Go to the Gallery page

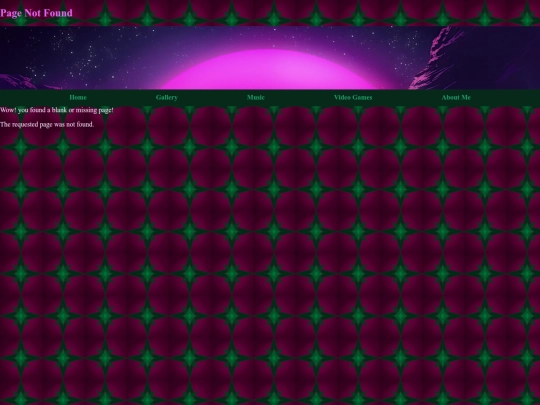167,97
